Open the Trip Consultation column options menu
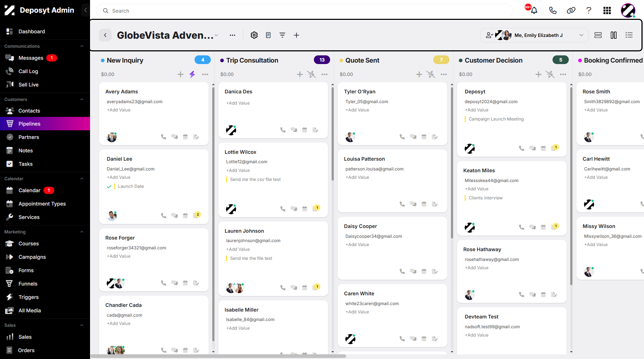 point(324,74)
